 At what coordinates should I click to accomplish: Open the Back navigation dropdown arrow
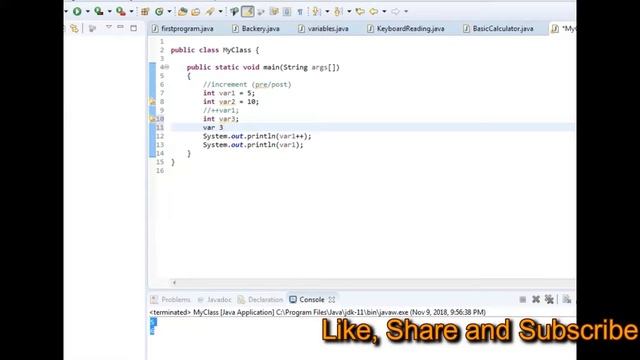point(384,11)
